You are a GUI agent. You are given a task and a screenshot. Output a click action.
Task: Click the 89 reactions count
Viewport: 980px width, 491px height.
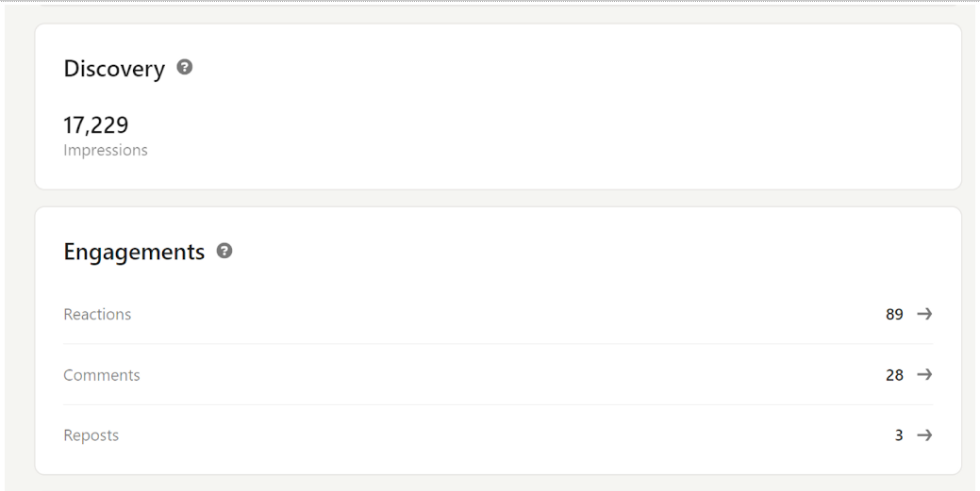pos(894,315)
